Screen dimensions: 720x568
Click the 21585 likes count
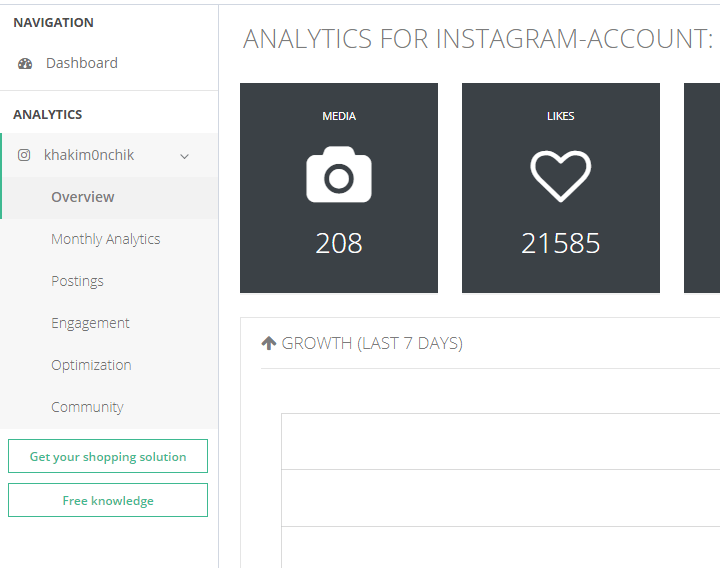pyautogui.click(x=560, y=243)
